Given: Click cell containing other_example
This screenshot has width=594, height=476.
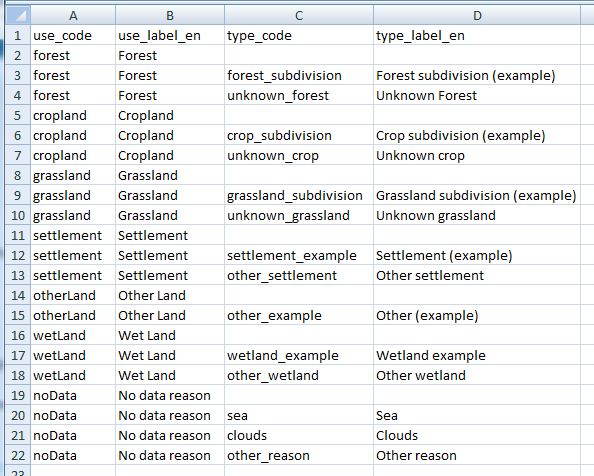Looking at the screenshot, I should pyautogui.click(x=299, y=315).
